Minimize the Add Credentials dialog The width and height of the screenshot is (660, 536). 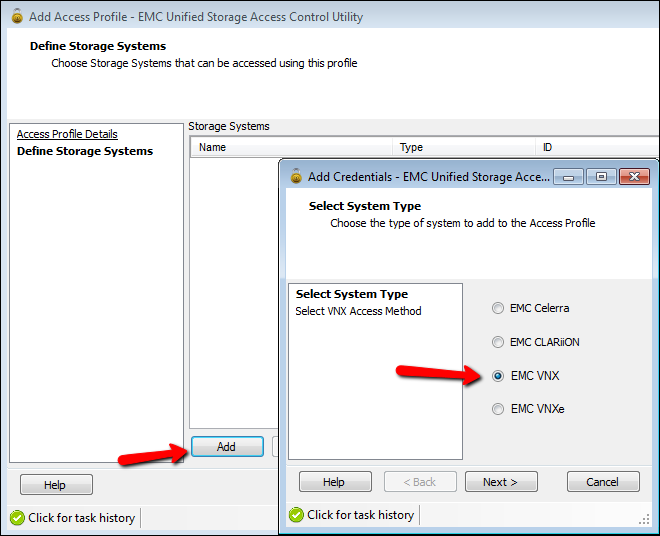pos(568,177)
